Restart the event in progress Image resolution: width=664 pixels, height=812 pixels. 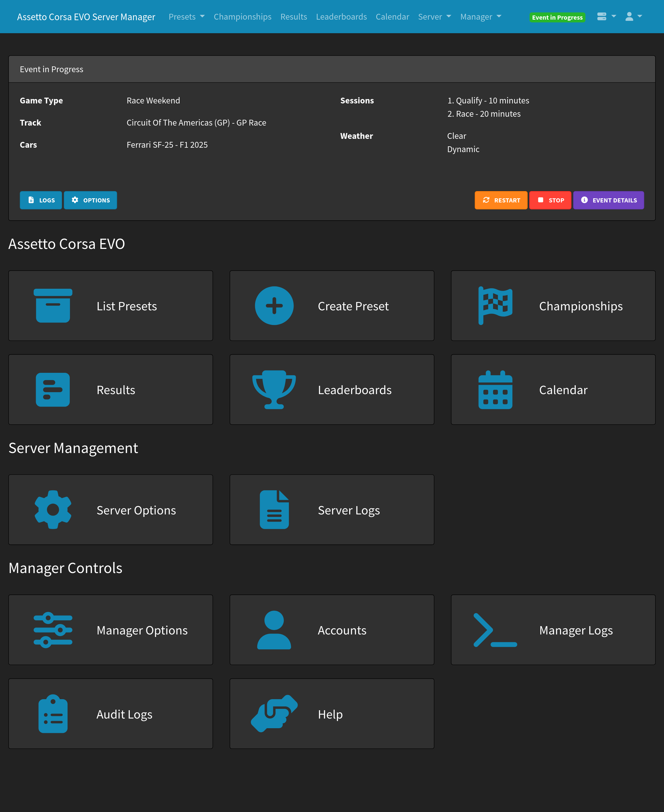coord(501,200)
